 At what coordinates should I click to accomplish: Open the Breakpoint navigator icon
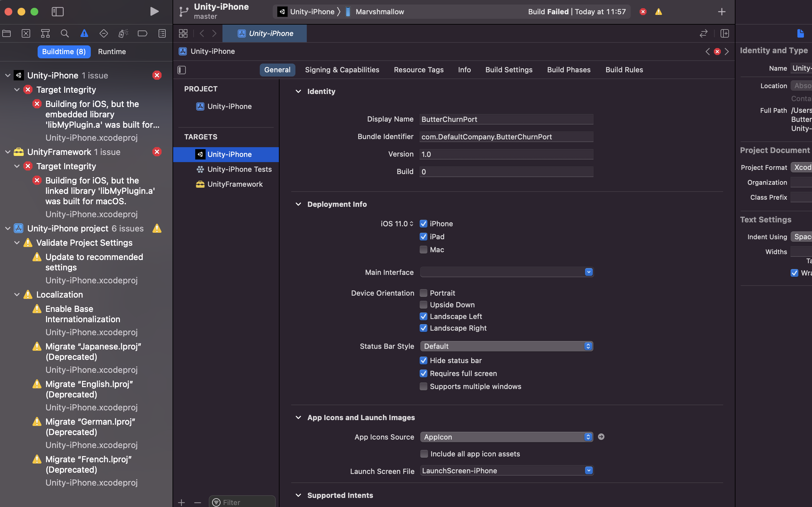pos(143,33)
